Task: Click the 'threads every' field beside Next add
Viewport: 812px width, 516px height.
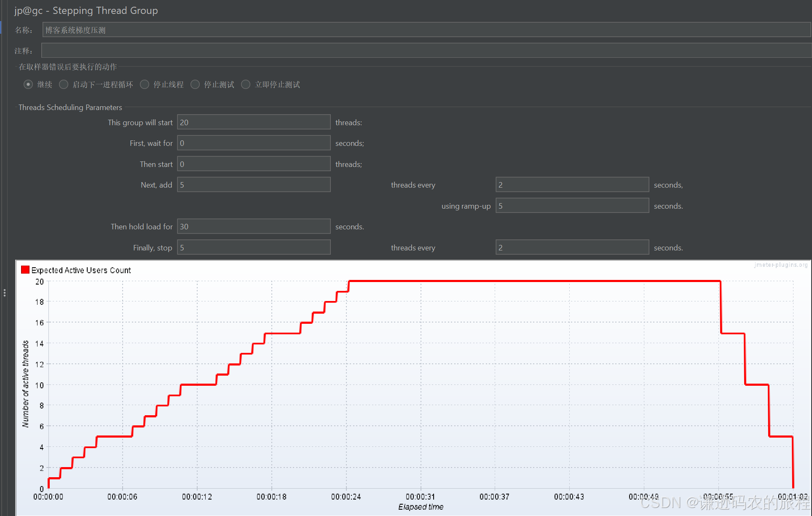Action: [572, 185]
